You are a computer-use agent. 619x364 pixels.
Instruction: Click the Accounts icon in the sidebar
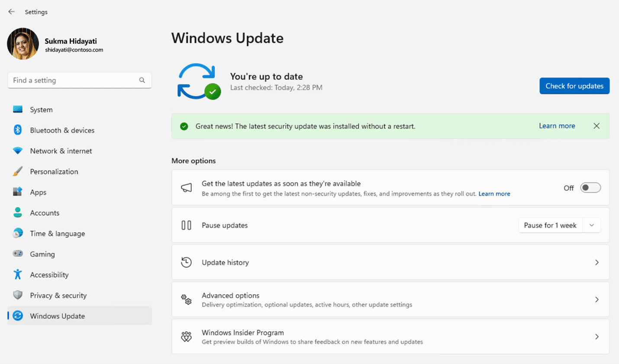(x=18, y=213)
